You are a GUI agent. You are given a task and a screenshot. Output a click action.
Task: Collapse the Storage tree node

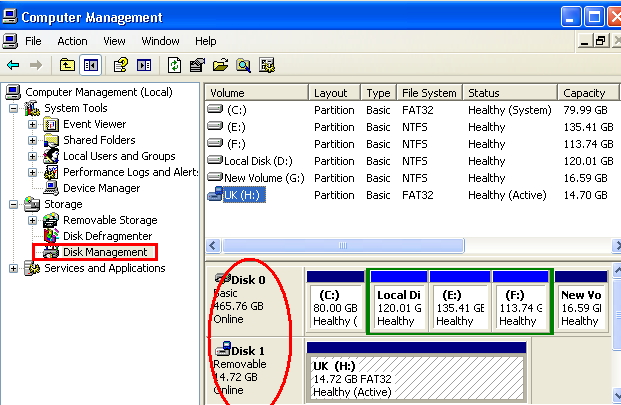pyautogui.click(x=13, y=204)
